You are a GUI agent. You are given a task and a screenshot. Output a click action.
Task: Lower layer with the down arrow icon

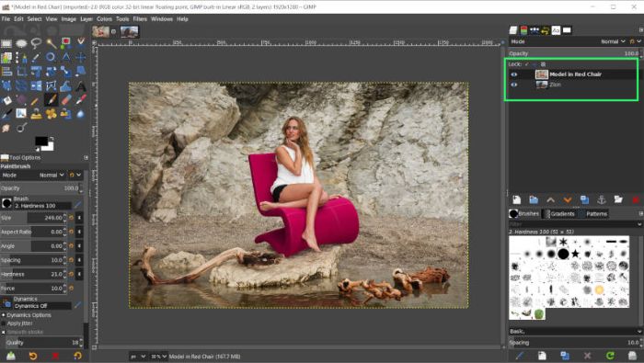568,199
